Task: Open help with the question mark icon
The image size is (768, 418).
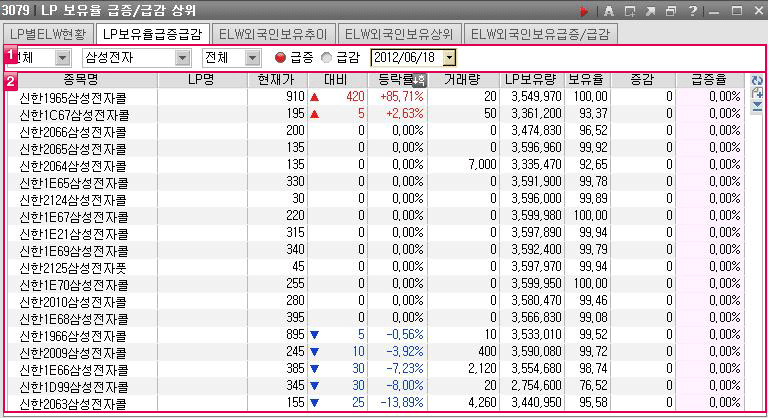Action: pyautogui.click(x=692, y=11)
